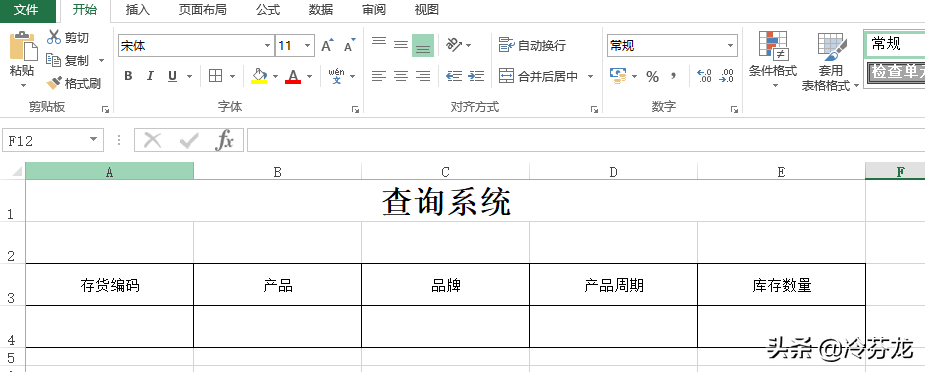Switch to the 数据 tab

coord(321,10)
